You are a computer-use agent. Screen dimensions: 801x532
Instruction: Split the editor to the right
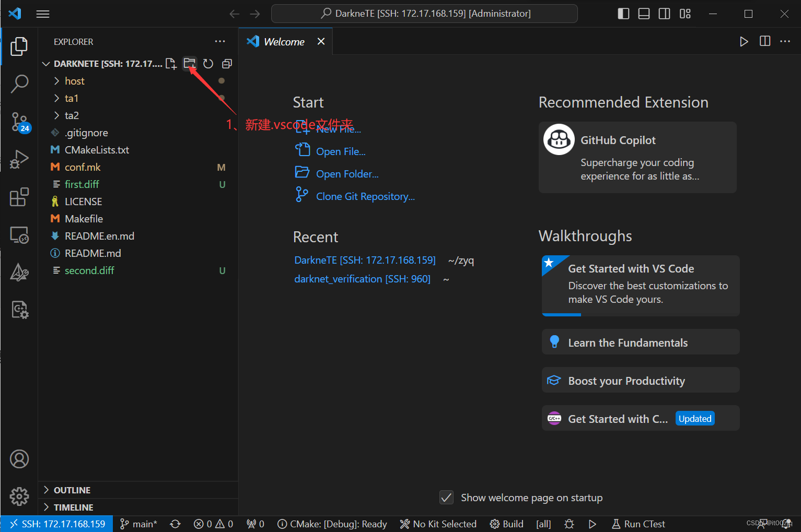coord(765,41)
